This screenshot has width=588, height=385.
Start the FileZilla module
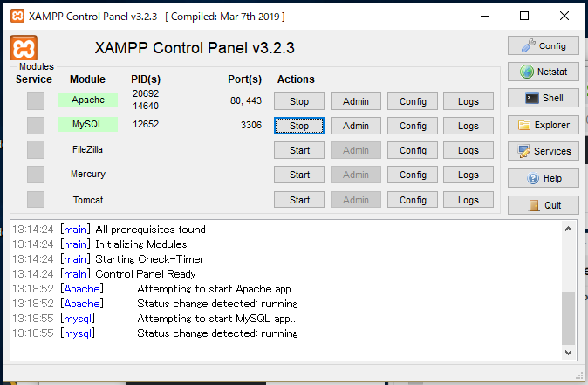click(299, 150)
